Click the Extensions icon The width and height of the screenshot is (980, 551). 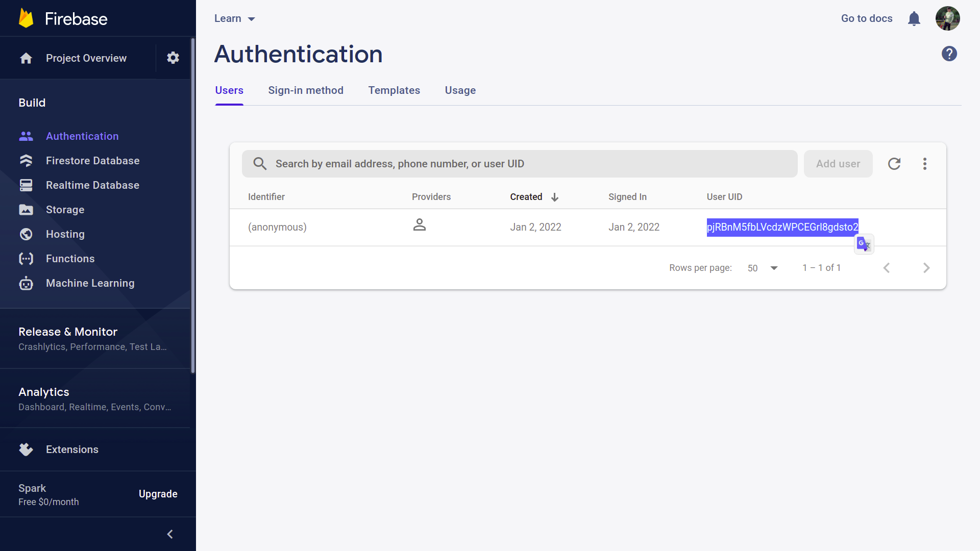point(26,449)
